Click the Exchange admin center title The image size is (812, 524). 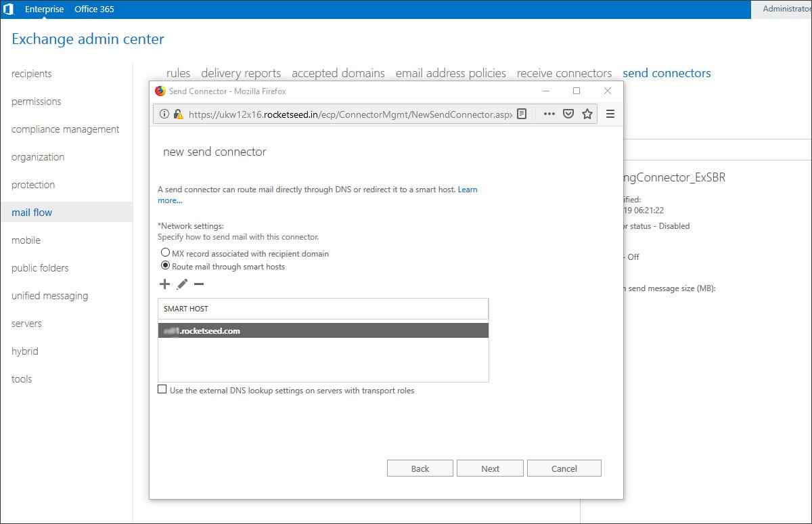(x=88, y=39)
